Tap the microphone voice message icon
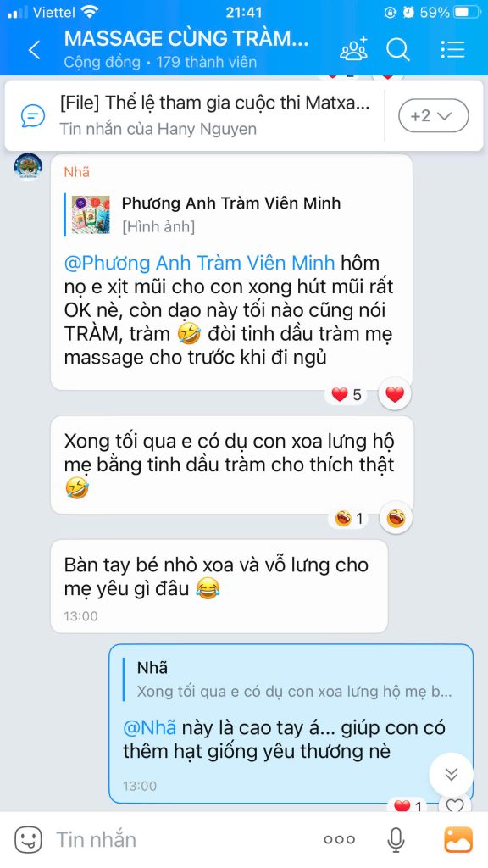 coord(395,840)
